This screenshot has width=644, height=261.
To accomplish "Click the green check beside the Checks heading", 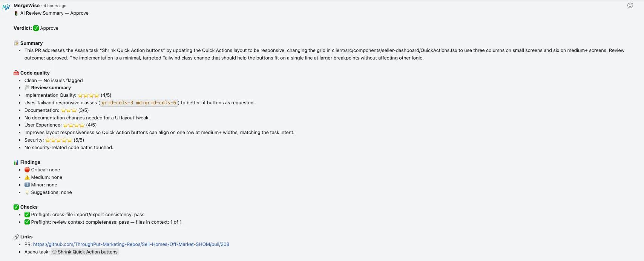I will pos(16,207).
